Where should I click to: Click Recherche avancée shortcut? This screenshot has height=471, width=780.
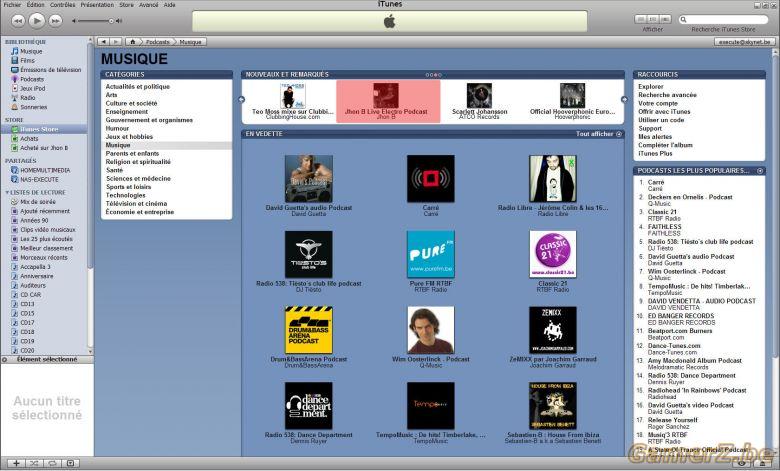click(667, 95)
